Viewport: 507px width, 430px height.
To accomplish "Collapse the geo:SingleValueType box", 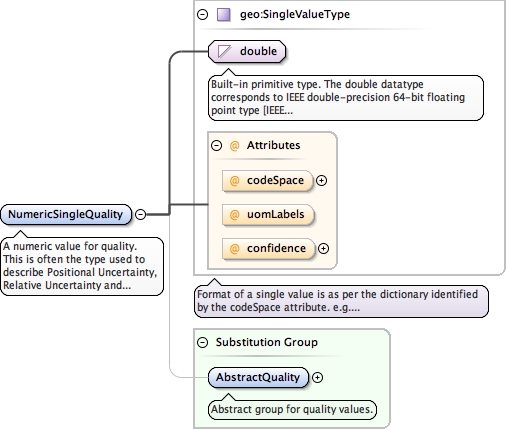I will pos(203,15).
